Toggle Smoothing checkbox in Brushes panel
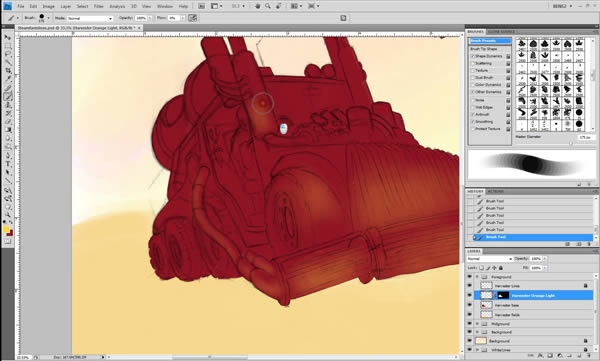This screenshot has width=600, height=361. tap(473, 121)
